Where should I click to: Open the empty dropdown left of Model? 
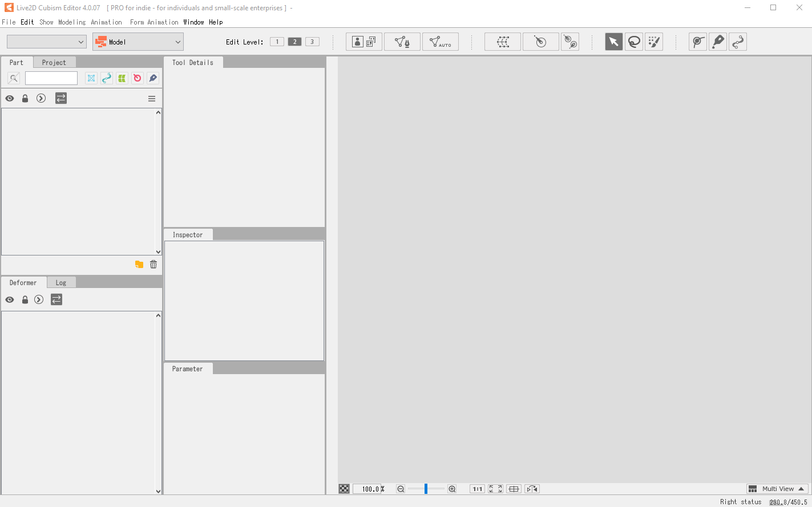pos(46,42)
